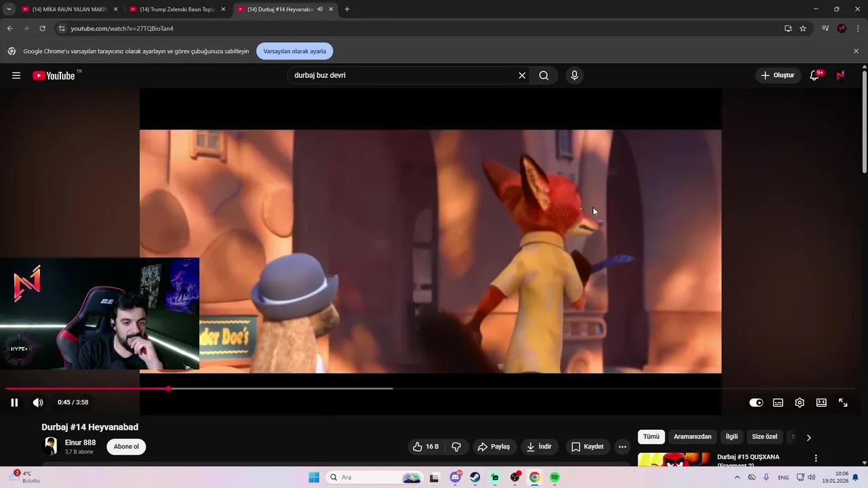This screenshot has width=868, height=488.
Task: Switch to MİKA RAUN YALAN MAKİN tab
Action: [70, 9]
